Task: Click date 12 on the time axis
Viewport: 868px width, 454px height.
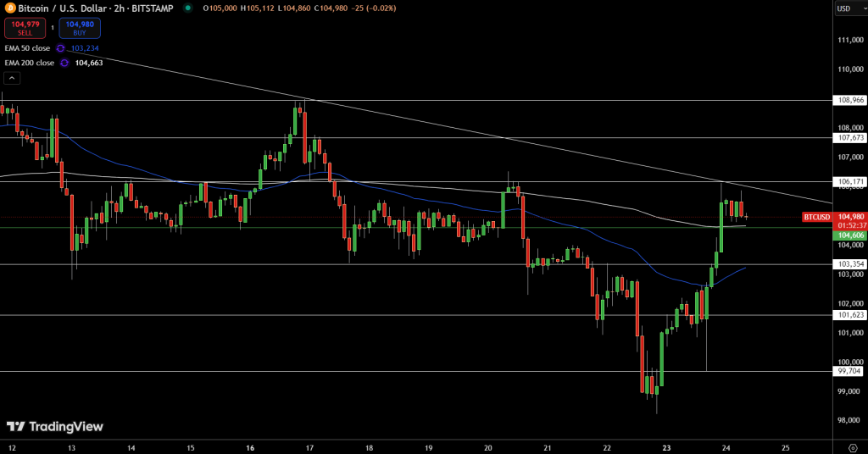Action: pyautogui.click(x=12, y=448)
